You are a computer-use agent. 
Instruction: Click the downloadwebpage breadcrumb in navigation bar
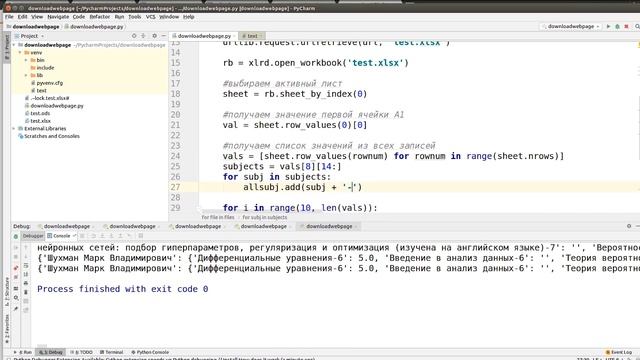pos(33,27)
